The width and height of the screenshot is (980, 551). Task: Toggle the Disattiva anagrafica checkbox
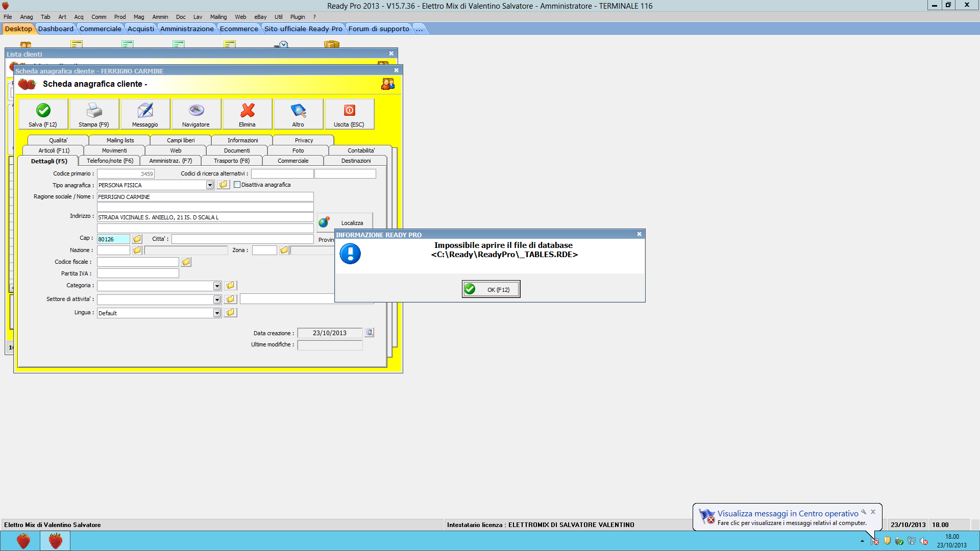237,185
